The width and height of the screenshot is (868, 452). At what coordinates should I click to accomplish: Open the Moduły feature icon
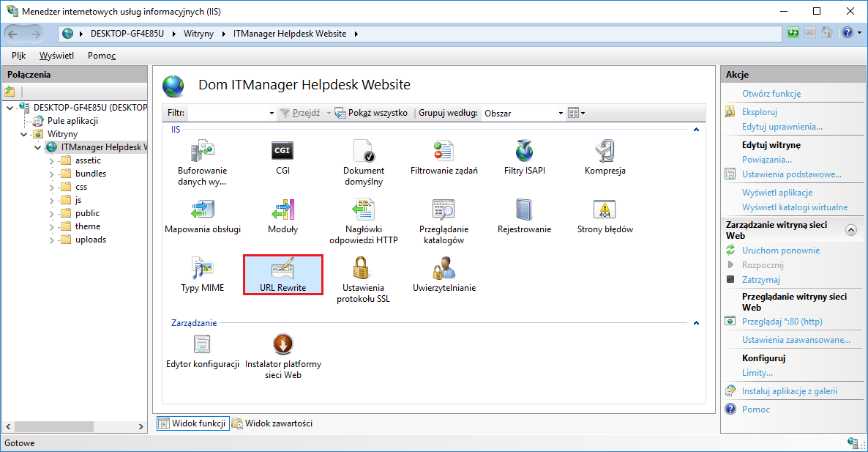tap(283, 210)
